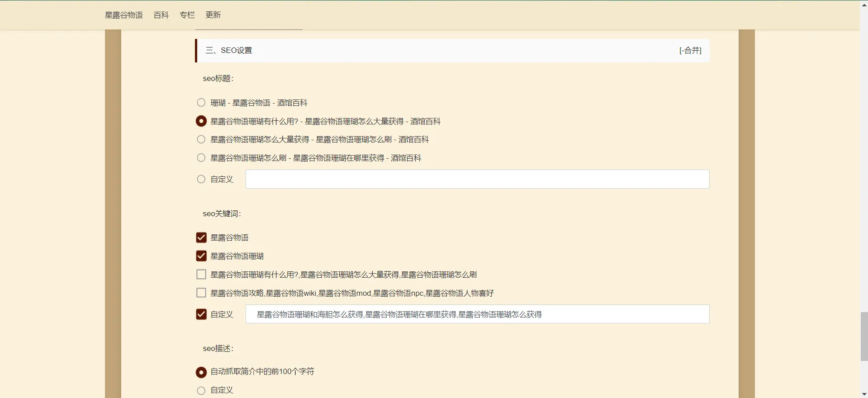Viewport: 868px width, 398px height.
Task: Select 自动抓取简介中的前100个字符 option
Action: point(201,372)
